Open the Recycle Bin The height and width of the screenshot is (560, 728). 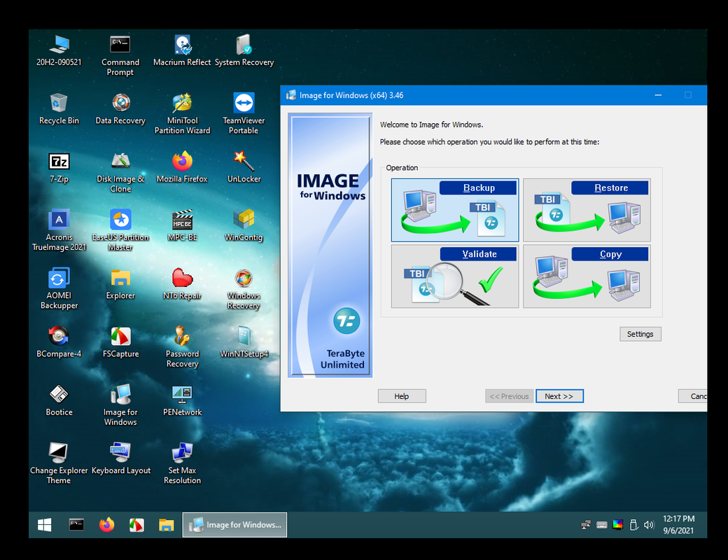(x=59, y=109)
